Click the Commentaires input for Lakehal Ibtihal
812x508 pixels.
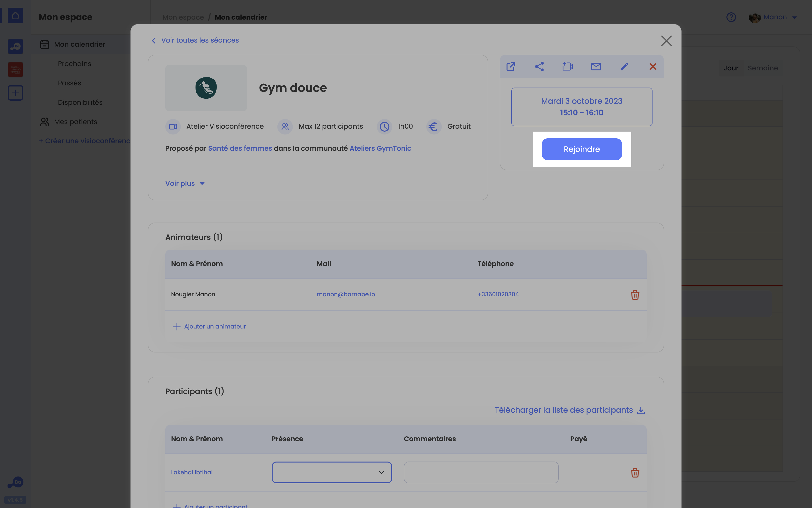pos(481,472)
